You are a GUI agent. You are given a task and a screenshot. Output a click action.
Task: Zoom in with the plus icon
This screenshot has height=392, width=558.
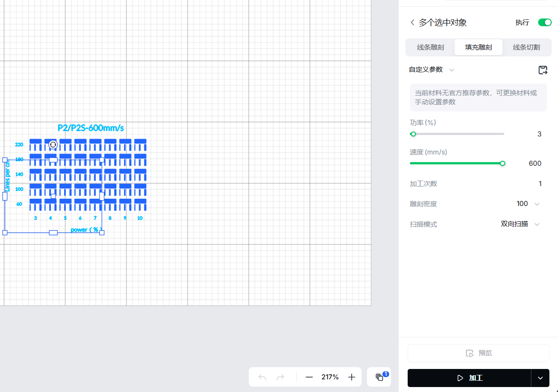[x=352, y=377]
